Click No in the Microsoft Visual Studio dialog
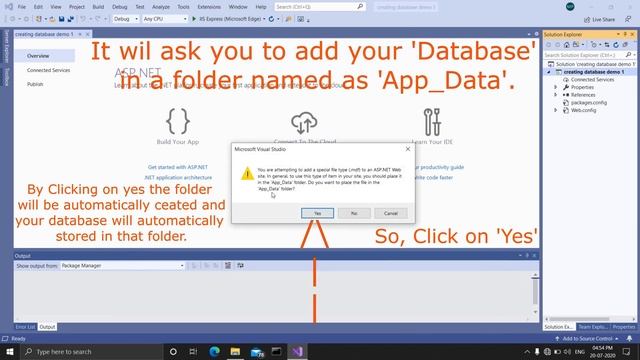This screenshot has height=360, width=640. pos(354,213)
